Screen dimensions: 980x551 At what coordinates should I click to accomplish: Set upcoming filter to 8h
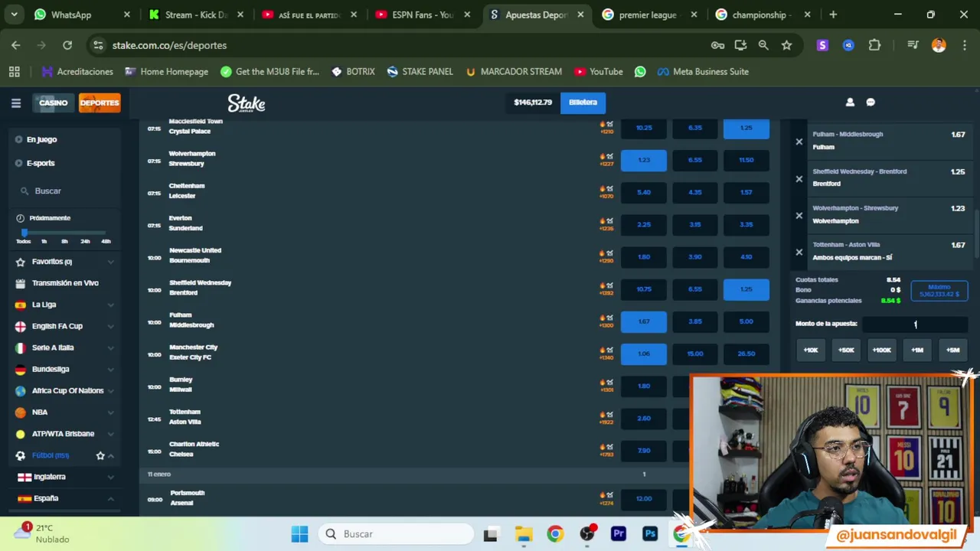pyautogui.click(x=64, y=242)
